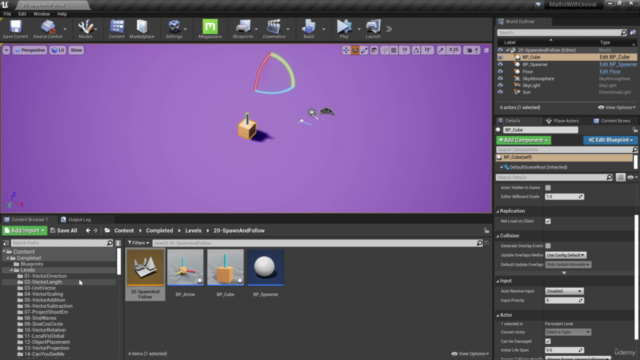Toggle grid snapping icon in viewport
This screenshot has width=640, height=360.
click(394, 50)
